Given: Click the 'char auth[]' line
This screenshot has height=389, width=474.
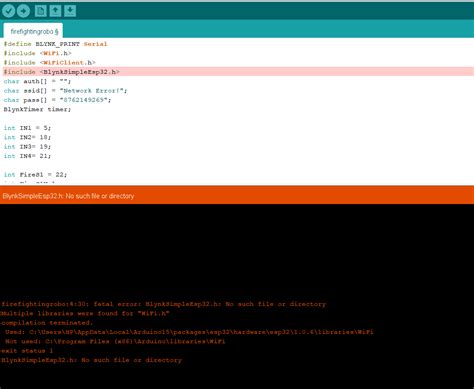Looking at the screenshot, I should (37, 81).
